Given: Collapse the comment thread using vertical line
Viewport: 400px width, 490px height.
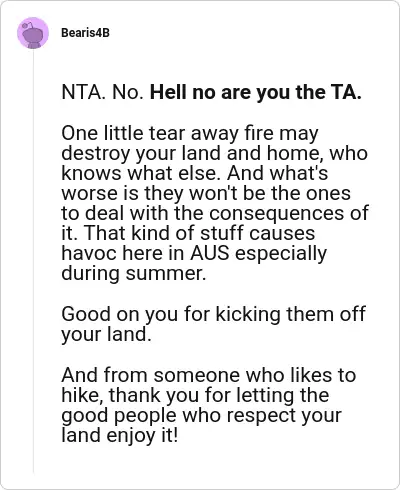Looking at the screenshot, I should point(33,262).
